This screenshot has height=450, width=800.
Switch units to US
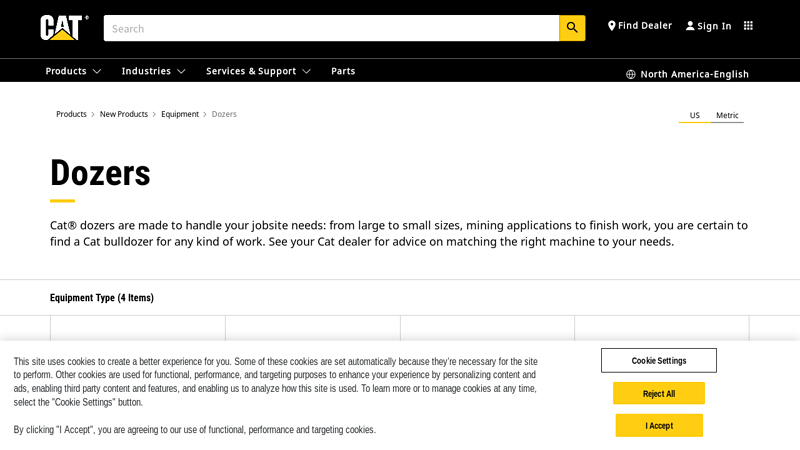tap(694, 115)
